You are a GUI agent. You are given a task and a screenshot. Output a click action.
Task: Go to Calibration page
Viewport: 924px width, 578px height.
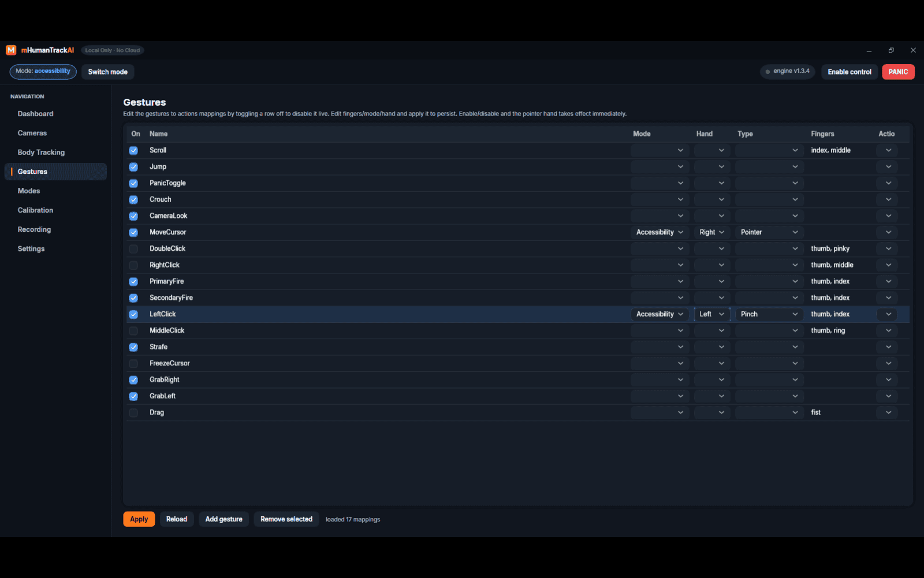55,210
